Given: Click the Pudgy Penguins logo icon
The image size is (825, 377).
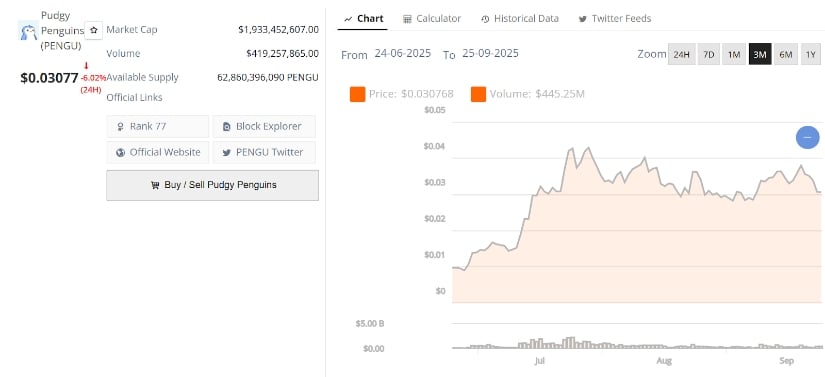Looking at the screenshot, I should (x=28, y=30).
